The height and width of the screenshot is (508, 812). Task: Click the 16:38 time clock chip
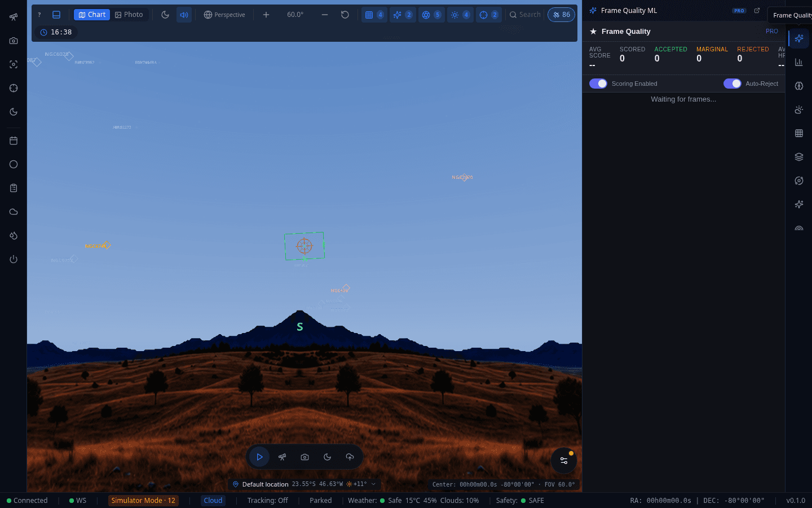[x=56, y=32]
